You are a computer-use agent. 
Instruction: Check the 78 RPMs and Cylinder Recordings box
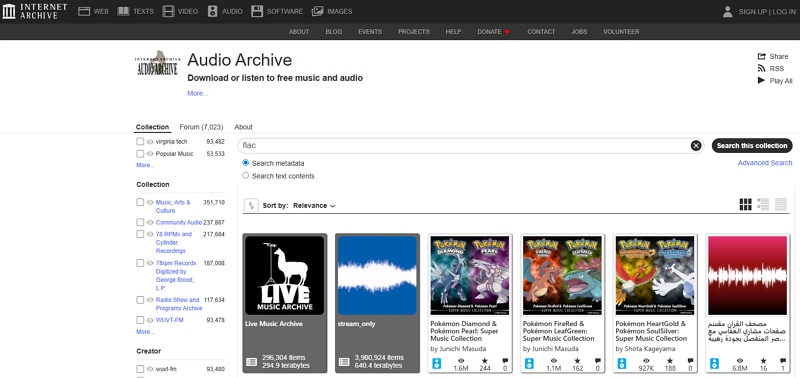coord(140,234)
